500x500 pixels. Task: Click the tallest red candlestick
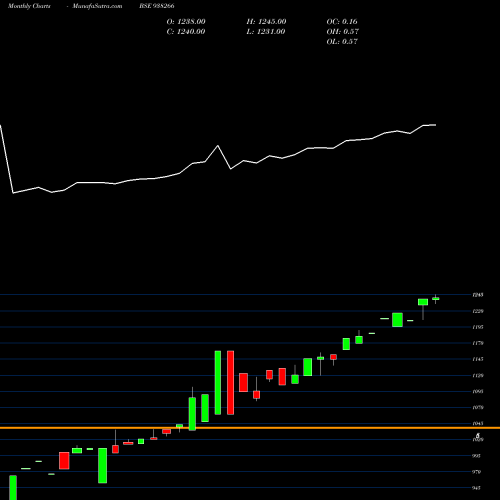pyautogui.click(x=230, y=383)
